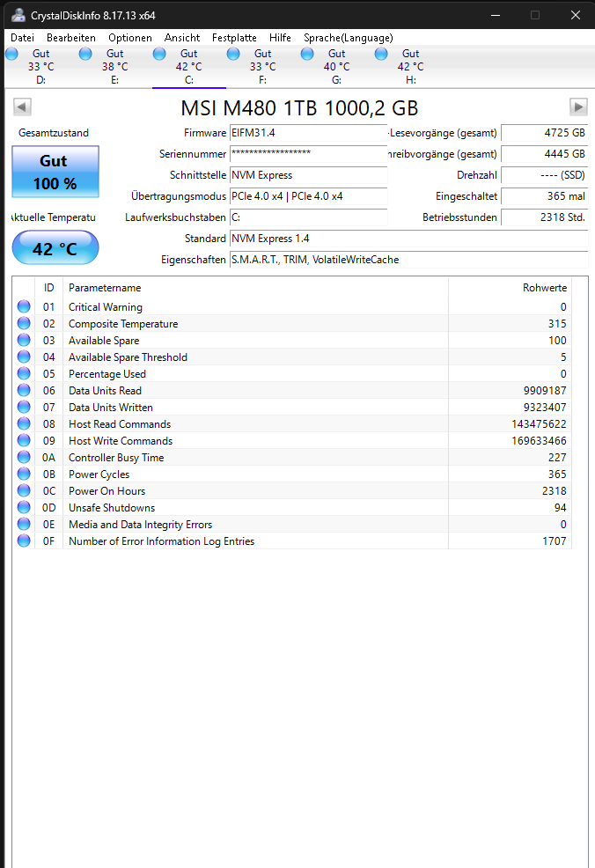Viewport: 595px width, 868px height.
Task: Click the Gesamtzustand label
Action: pyautogui.click(x=53, y=133)
